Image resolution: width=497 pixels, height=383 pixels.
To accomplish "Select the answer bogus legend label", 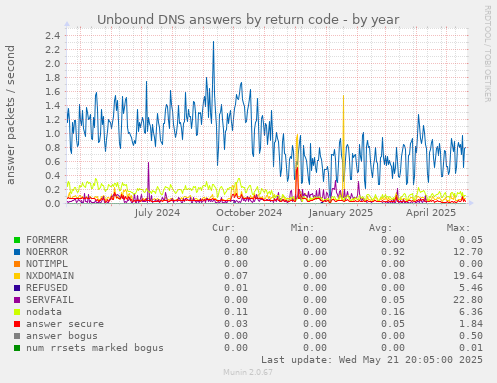I will [62, 336].
